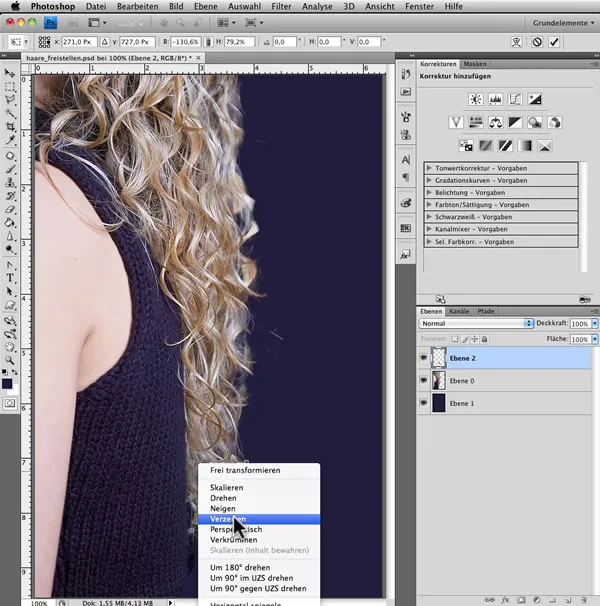Select the Type tool

point(10,277)
